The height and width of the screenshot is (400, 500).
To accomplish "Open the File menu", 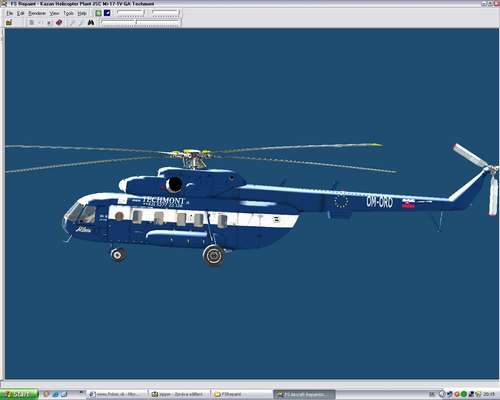I will tap(10, 13).
